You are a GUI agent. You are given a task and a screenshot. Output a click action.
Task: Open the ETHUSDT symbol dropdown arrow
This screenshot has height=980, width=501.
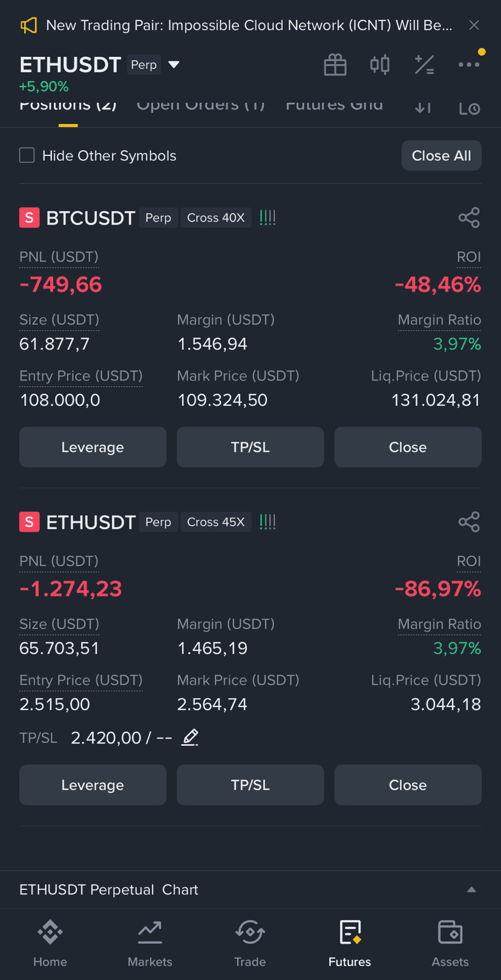click(x=174, y=65)
